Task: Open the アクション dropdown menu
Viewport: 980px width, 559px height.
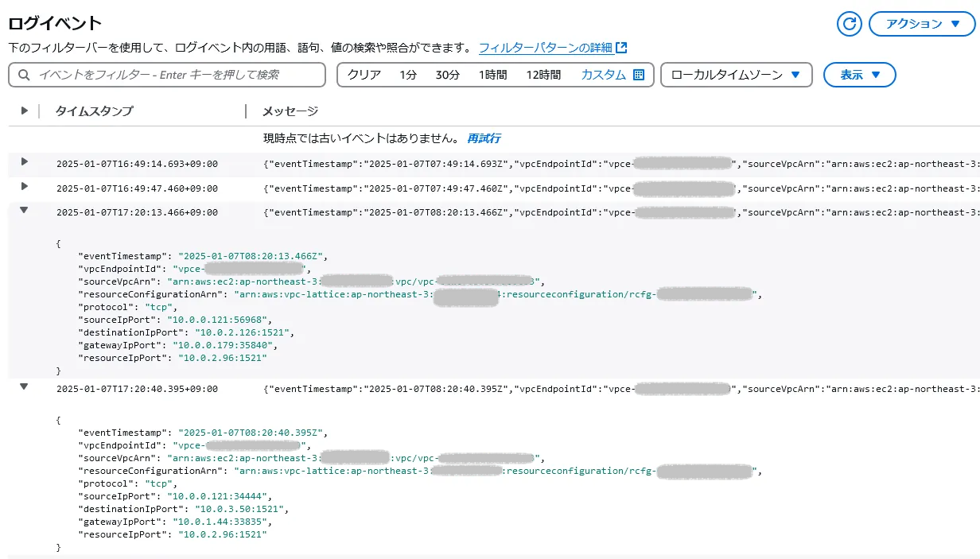Action: [924, 24]
